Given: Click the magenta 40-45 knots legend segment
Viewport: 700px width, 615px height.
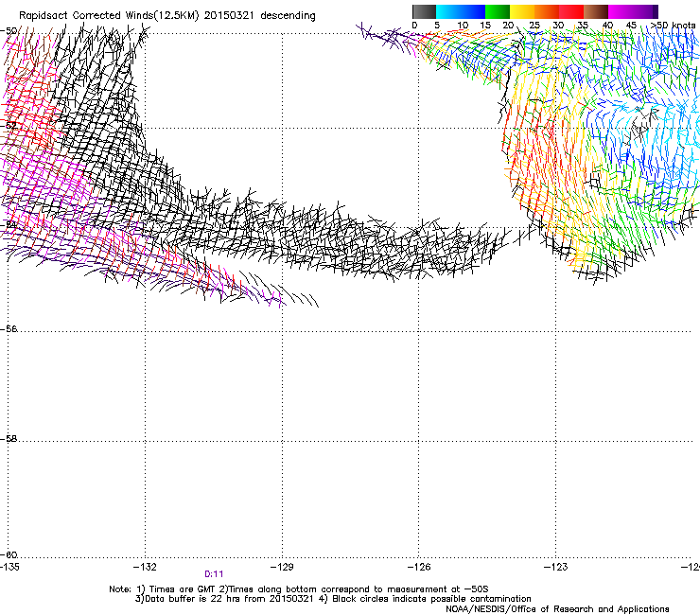Looking at the screenshot, I should coord(621,11).
